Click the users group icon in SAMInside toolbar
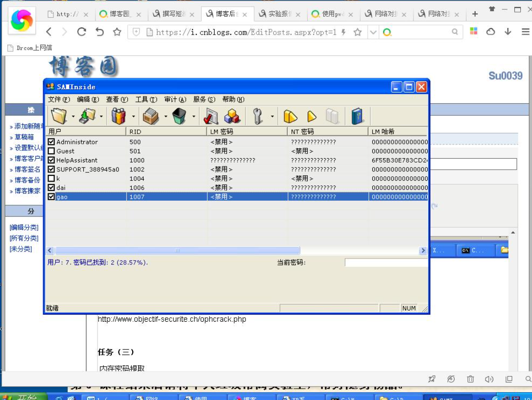 (119, 116)
